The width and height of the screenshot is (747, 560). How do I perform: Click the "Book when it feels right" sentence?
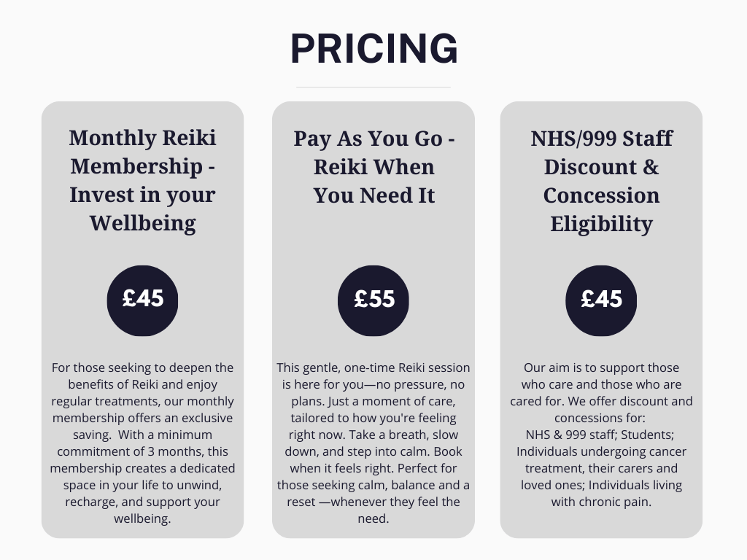(416, 451)
